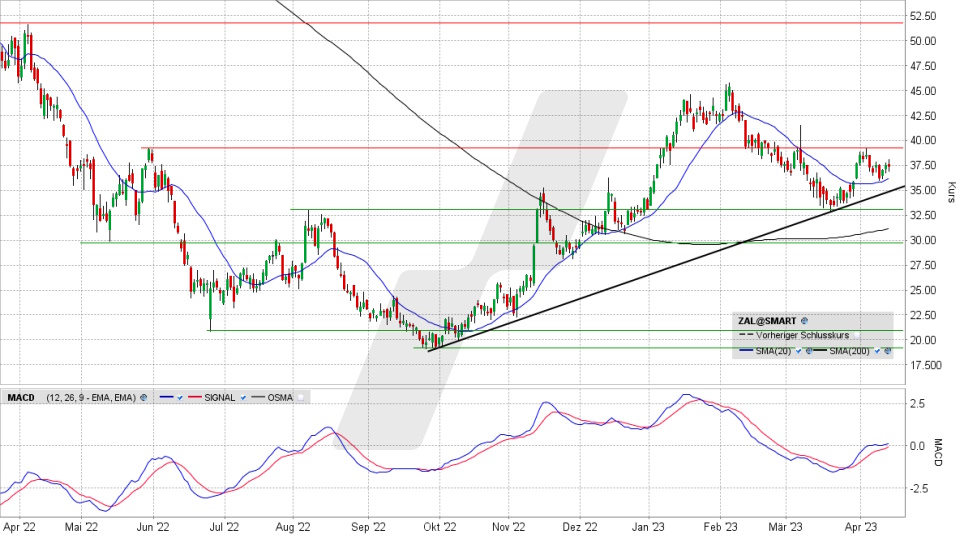960x540 pixels.
Task: Select the Vorheriger Schlusskurs label
Action: [x=803, y=336]
